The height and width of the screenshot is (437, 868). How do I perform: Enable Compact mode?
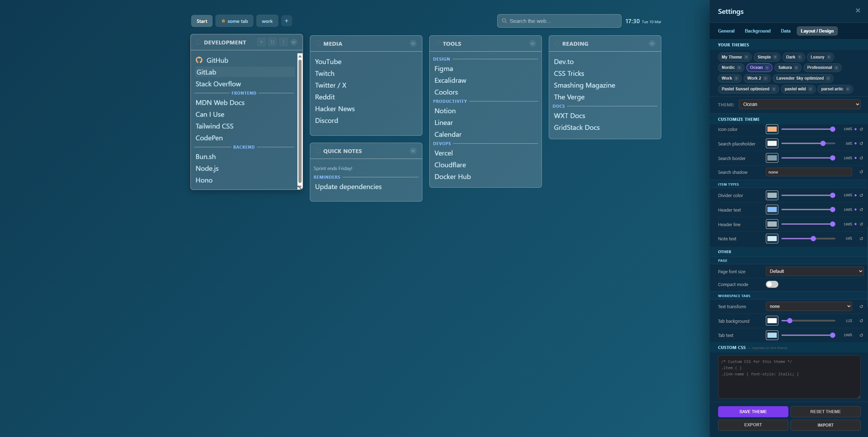[x=772, y=284]
